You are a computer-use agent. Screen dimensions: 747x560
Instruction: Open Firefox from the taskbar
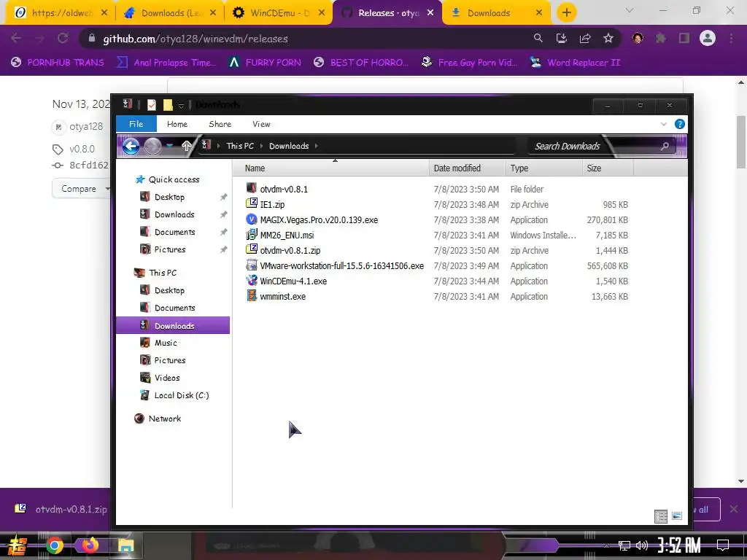[90, 545]
